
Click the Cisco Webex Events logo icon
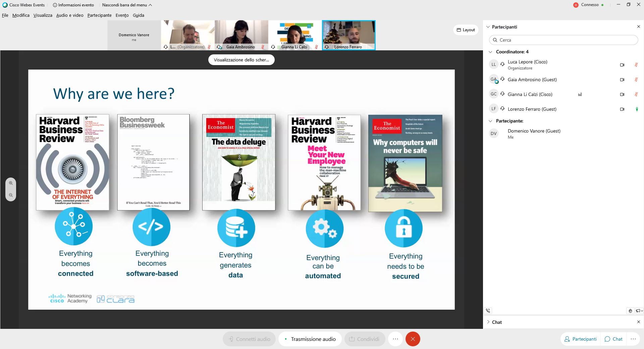pyautogui.click(x=5, y=5)
